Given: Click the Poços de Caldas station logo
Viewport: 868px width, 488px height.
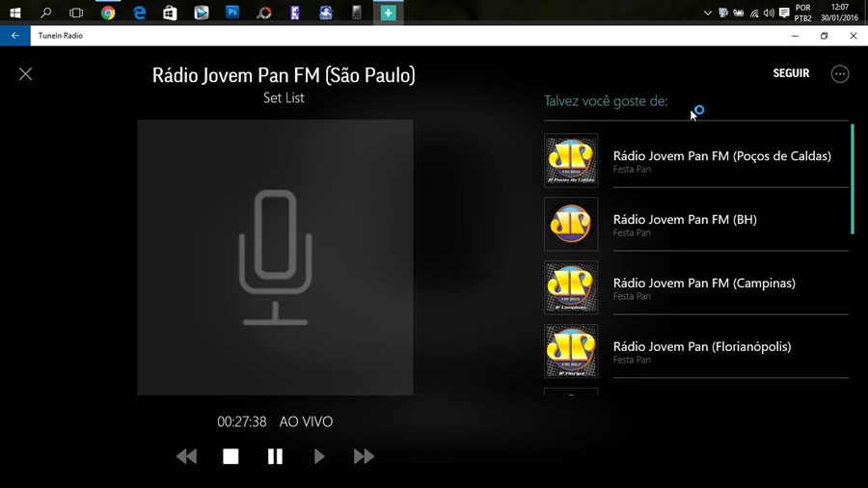Looking at the screenshot, I should pos(571,160).
